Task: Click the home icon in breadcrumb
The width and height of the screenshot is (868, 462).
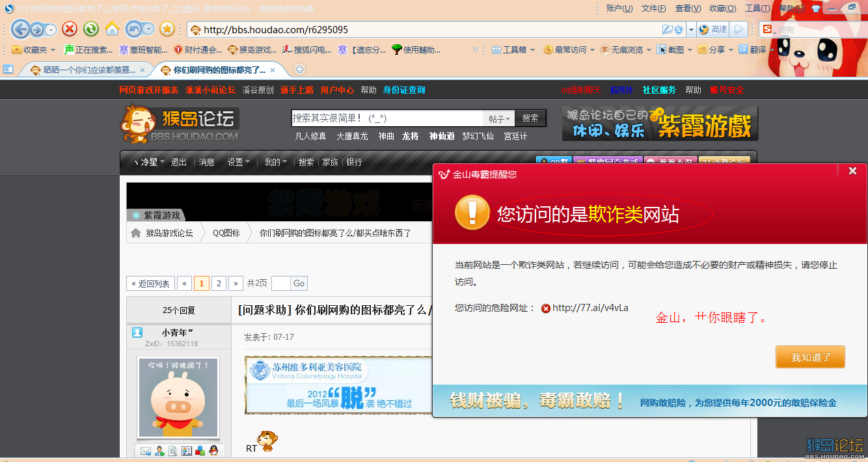Action: pyautogui.click(x=136, y=233)
